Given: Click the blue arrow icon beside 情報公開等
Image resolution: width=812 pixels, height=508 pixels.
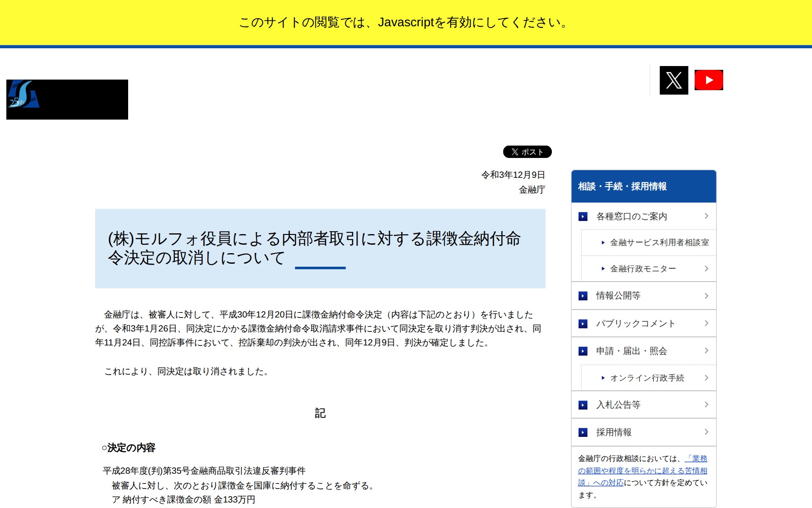Looking at the screenshot, I should 584,296.
